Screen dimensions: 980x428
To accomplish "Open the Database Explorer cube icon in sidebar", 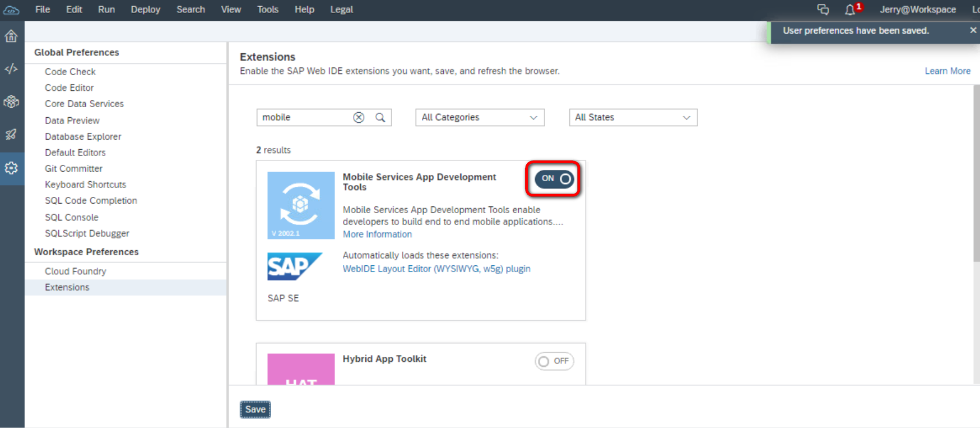I will [x=11, y=102].
